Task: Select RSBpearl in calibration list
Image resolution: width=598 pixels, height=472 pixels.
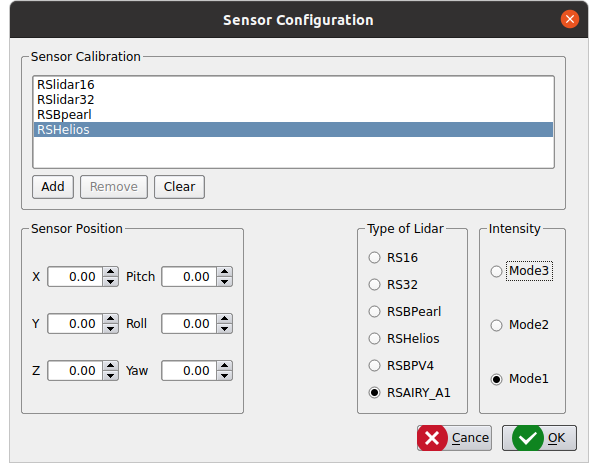Action: pos(293,114)
